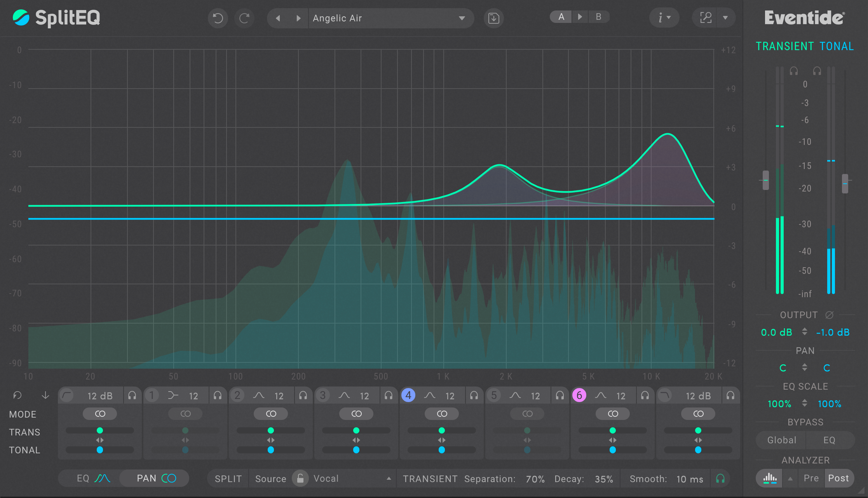Click the spectrum analyzer display icon at bottom right
This screenshot has width=868, height=498.
[769, 478]
